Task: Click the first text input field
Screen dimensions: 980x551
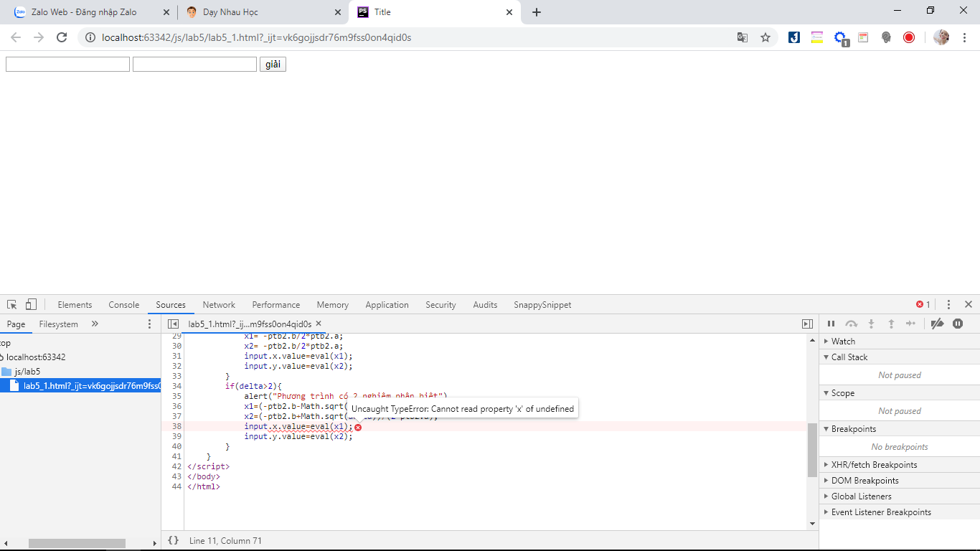Action: click(67, 65)
